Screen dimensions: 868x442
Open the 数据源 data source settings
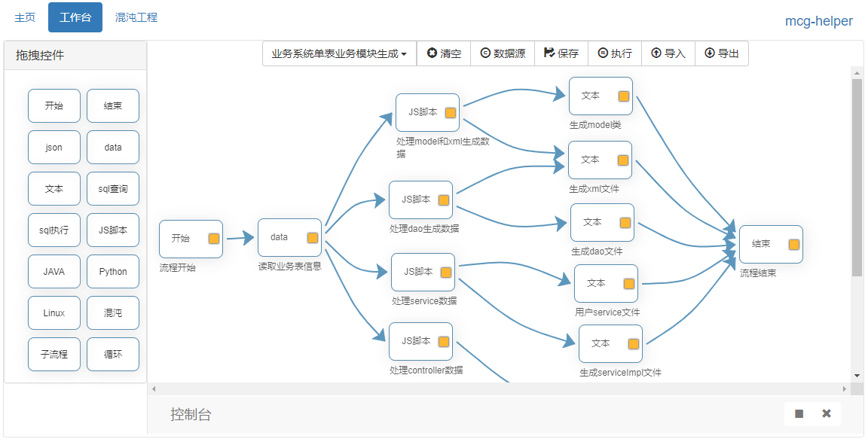point(503,53)
